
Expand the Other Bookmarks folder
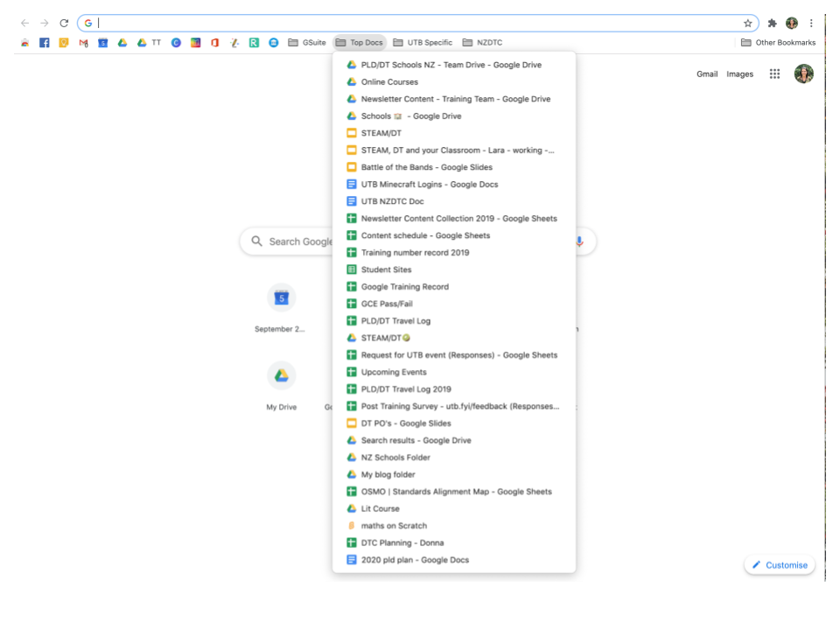[x=779, y=43]
